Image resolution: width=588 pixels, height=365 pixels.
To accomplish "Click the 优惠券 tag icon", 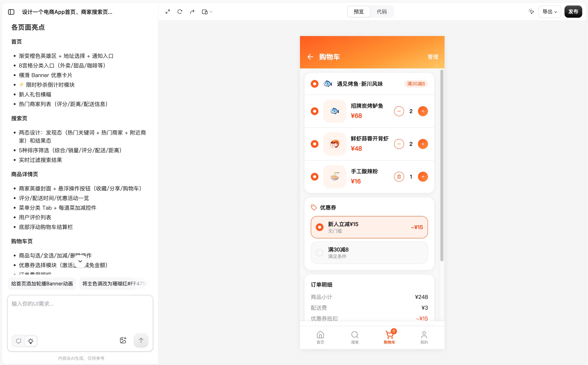I will click(x=314, y=208).
